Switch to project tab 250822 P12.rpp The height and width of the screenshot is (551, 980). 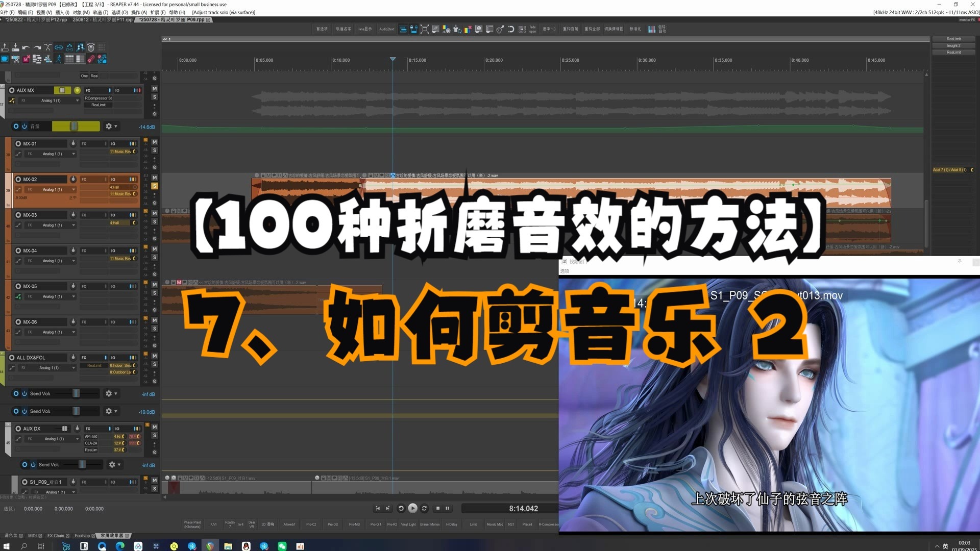pos(35,20)
